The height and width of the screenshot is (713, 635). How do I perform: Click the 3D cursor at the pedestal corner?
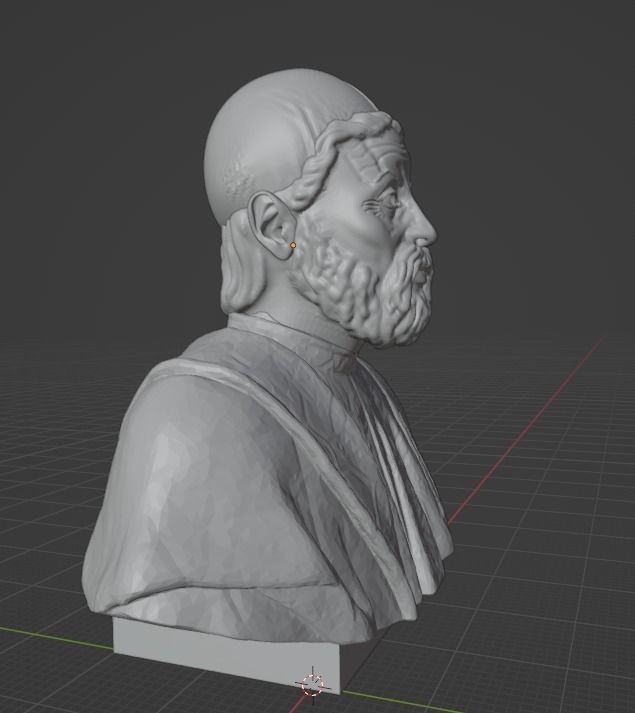(313, 684)
